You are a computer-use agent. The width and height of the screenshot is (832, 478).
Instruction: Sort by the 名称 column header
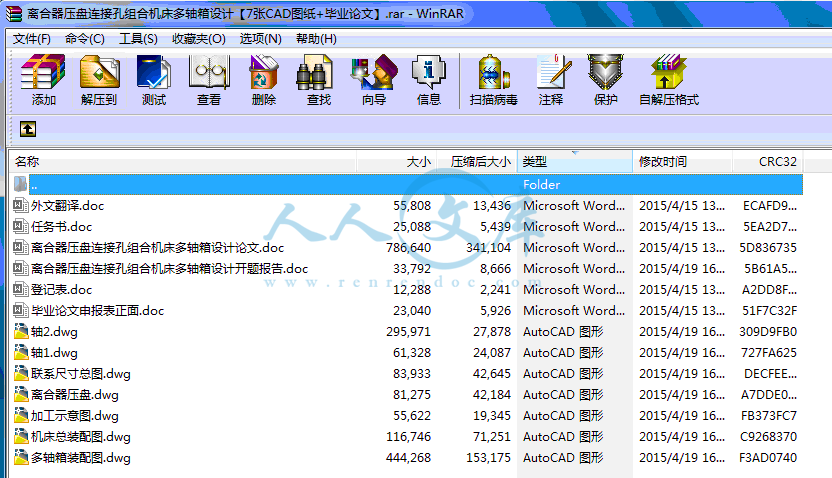pyautogui.click(x=183, y=161)
